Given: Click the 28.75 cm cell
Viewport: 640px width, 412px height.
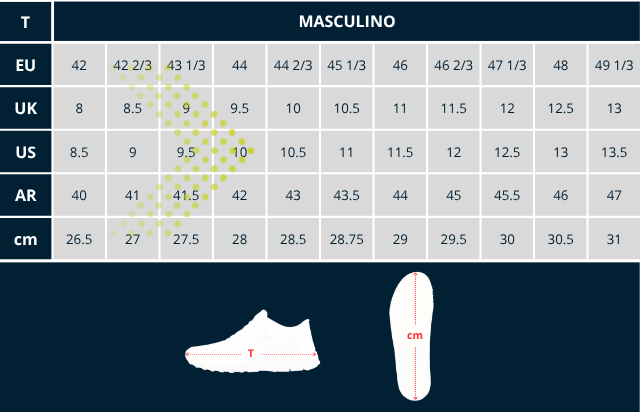Looking at the screenshot, I should tap(346, 239).
